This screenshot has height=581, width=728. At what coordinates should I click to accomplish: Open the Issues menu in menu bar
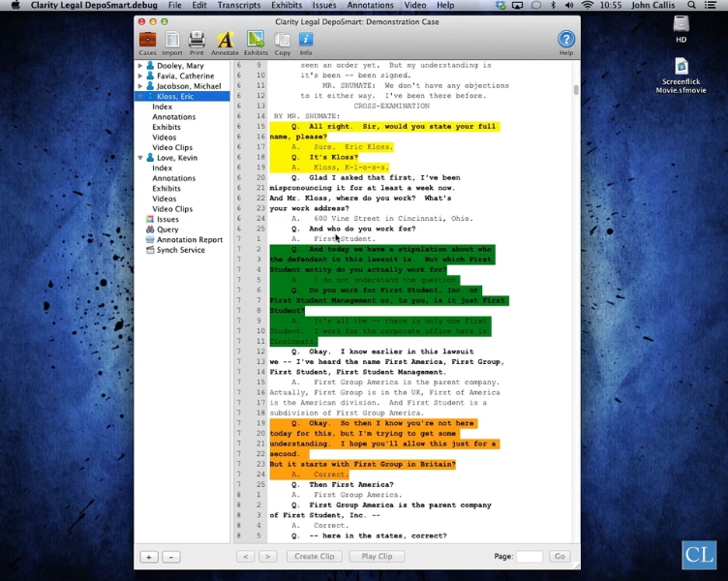pos(324,5)
